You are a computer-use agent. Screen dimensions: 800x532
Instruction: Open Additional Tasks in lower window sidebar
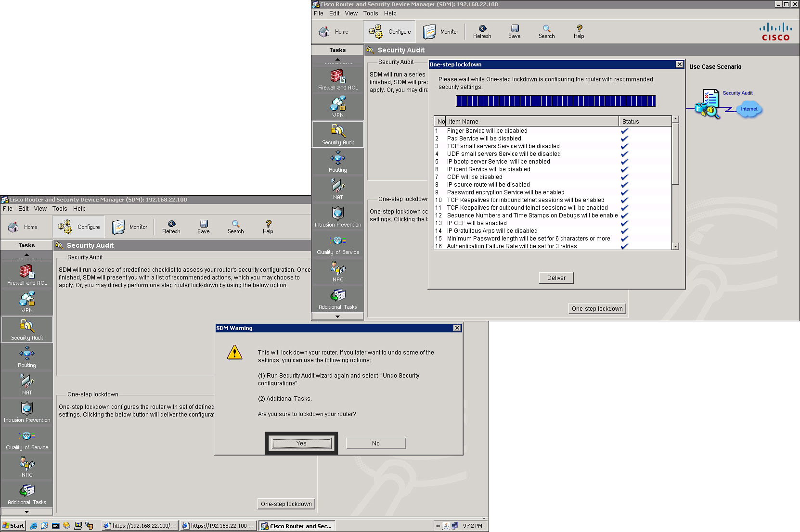(x=27, y=494)
